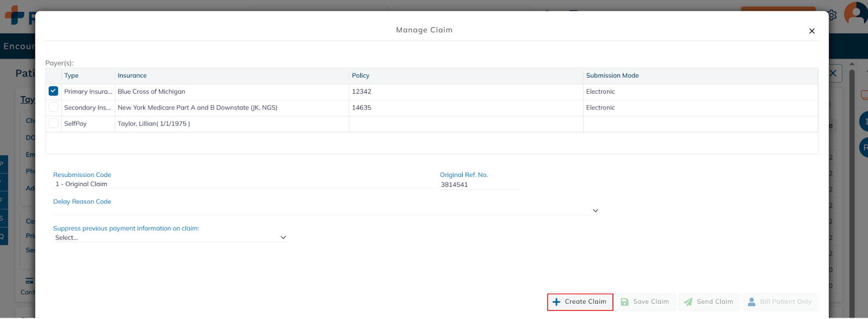
Task: Check the Secondary Insurance payer checkbox
Action: click(53, 107)
